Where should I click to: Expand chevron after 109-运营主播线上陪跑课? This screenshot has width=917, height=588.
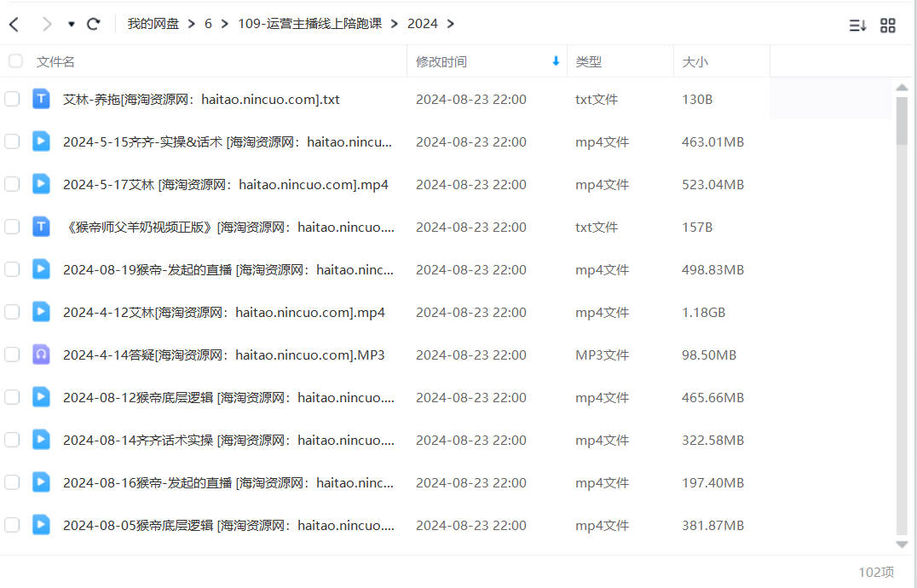click(x=395, y=24)
